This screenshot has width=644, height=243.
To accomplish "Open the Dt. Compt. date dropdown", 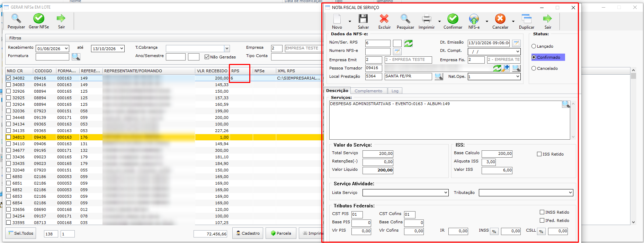I will click(x=518, y=52).
